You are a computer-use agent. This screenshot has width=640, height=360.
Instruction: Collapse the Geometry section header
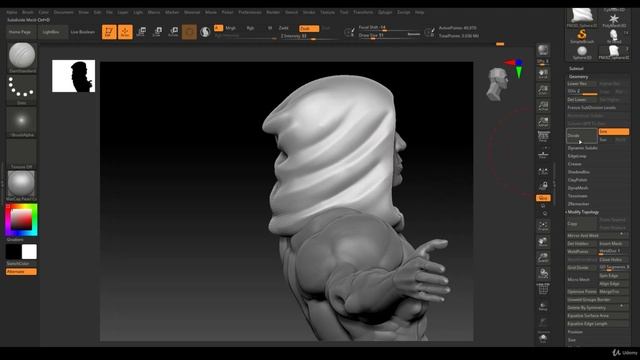click(x=579, y=77)
